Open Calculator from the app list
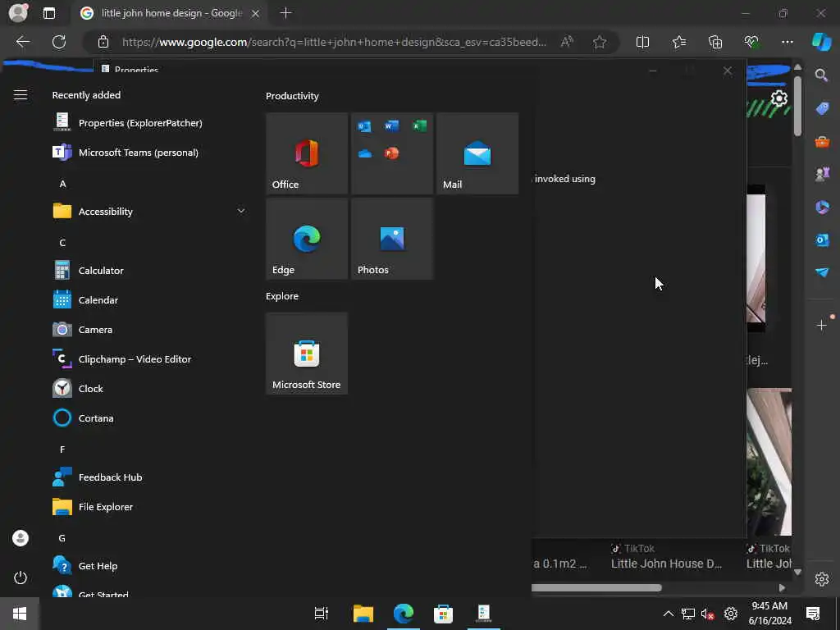The image size is (840, 630). [150, 271]
